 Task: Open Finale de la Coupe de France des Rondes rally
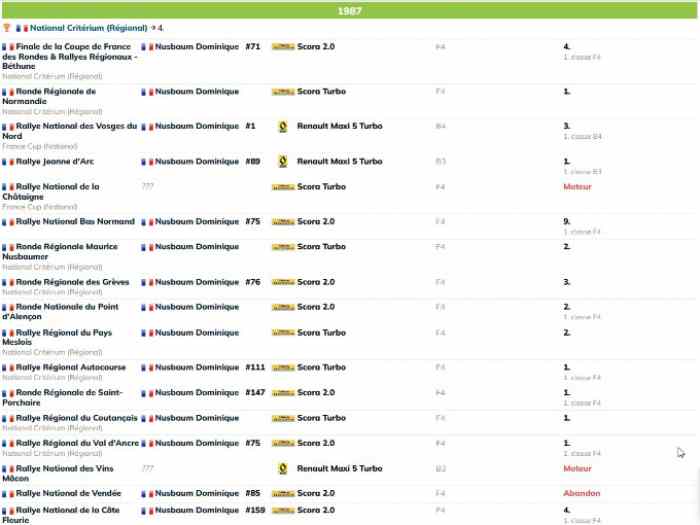[70, 56]
